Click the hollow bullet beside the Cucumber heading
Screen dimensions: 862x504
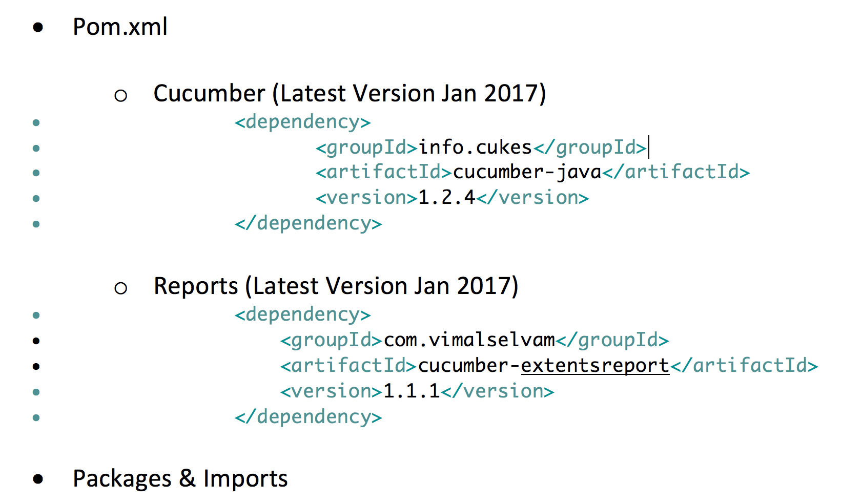[121, 95]
